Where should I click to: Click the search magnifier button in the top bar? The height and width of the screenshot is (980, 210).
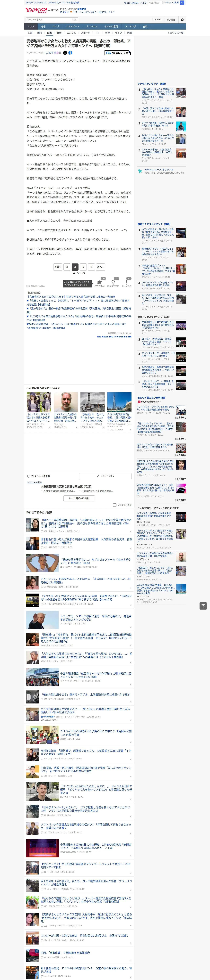[x=182, y=3]
